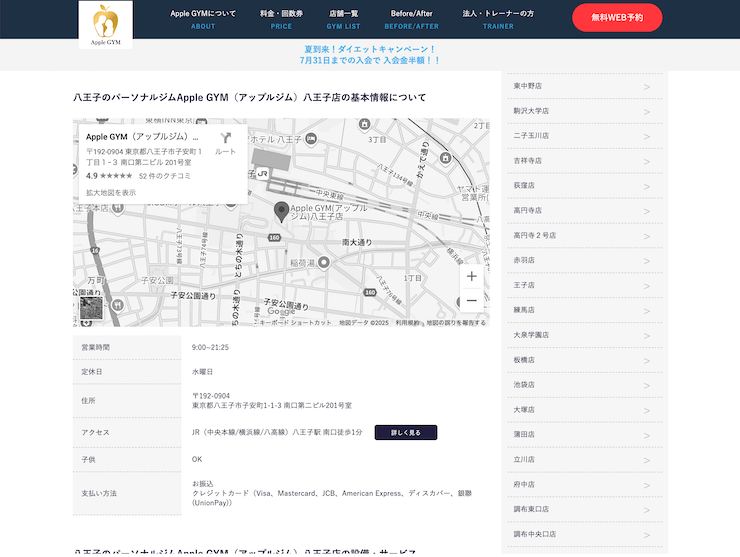Click the Apple GYM logo
The image size is (740, 557).
pyautogui.click(x=106, y=25)
